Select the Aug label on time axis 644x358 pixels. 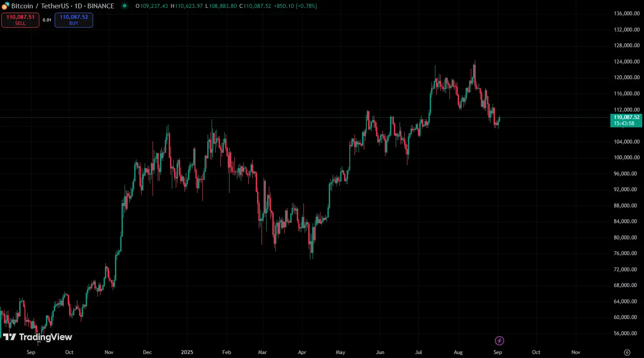click(x=458, y=352)
